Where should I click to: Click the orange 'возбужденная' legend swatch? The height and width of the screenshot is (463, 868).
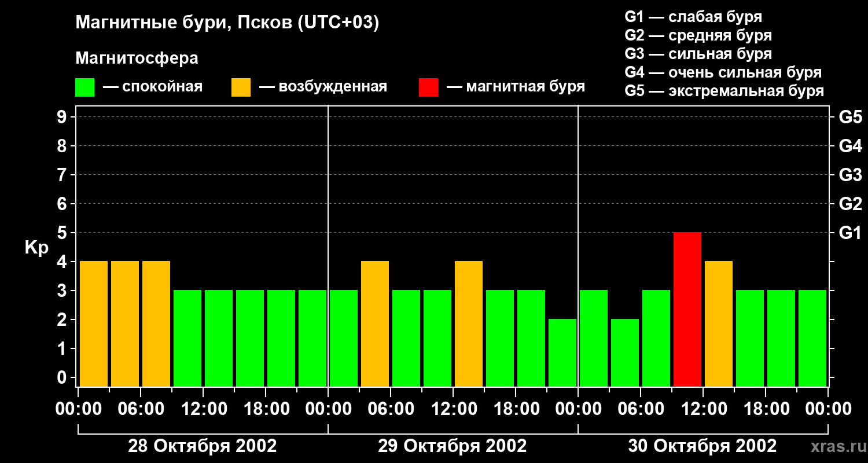tap(241, 87)
